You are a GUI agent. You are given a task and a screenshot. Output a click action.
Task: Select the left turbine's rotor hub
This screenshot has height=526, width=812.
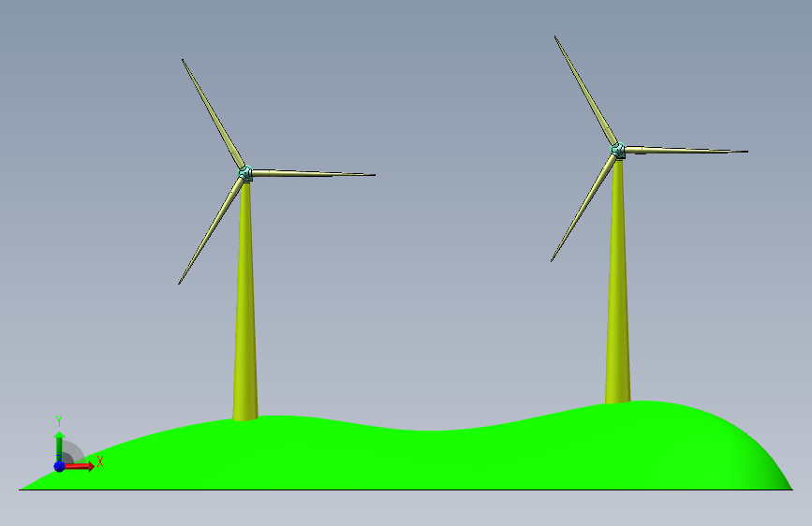[245, 173]
